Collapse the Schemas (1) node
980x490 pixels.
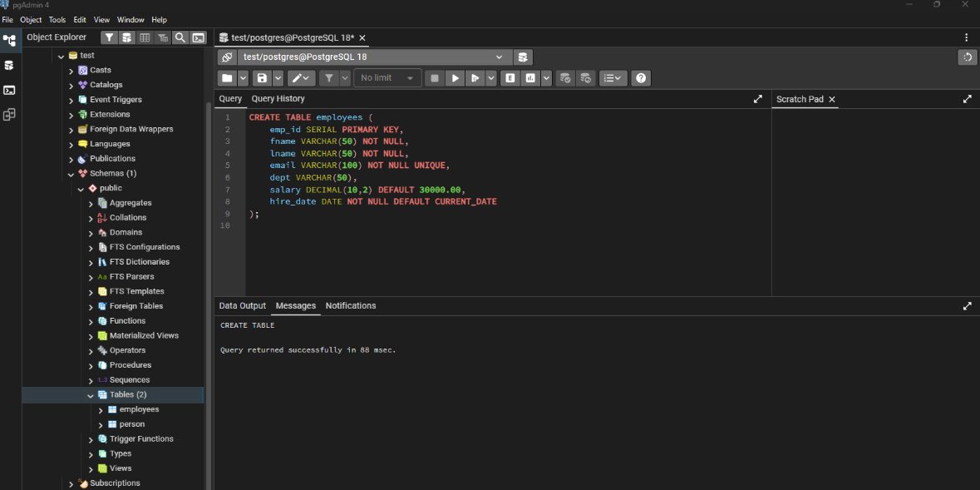pyautogui.click(x=71, y=174)
